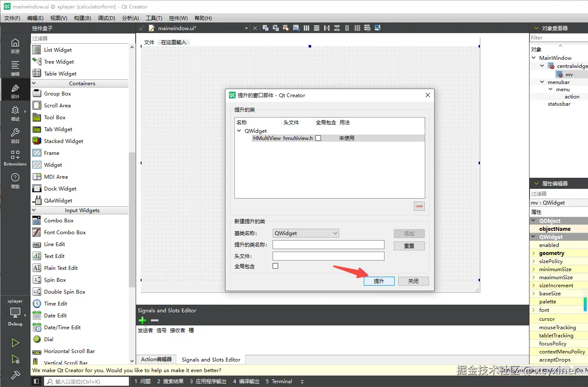Apply horizontal splitter layout icon

[x=327, y=28]
